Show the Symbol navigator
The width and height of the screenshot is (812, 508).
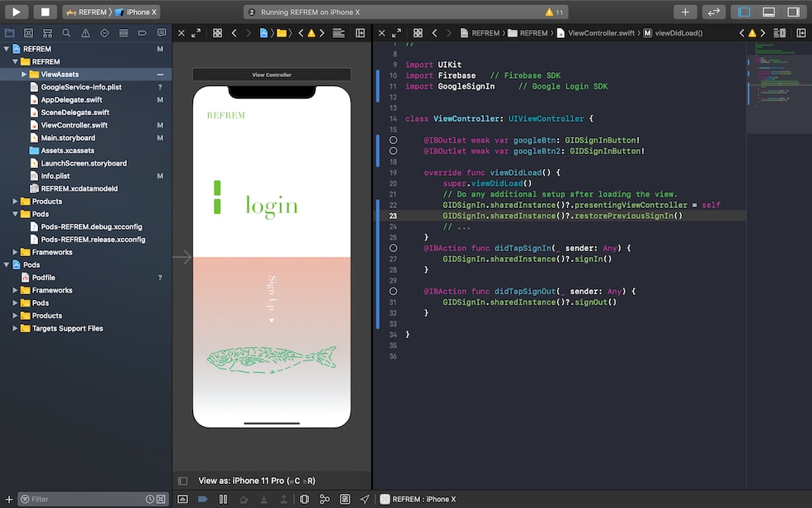coord(48,33)
